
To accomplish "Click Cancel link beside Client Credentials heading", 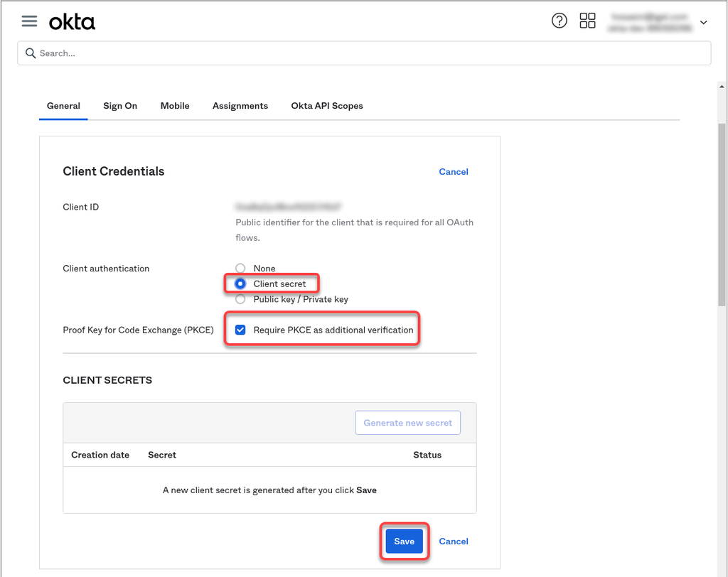I will tap(454, 172).
